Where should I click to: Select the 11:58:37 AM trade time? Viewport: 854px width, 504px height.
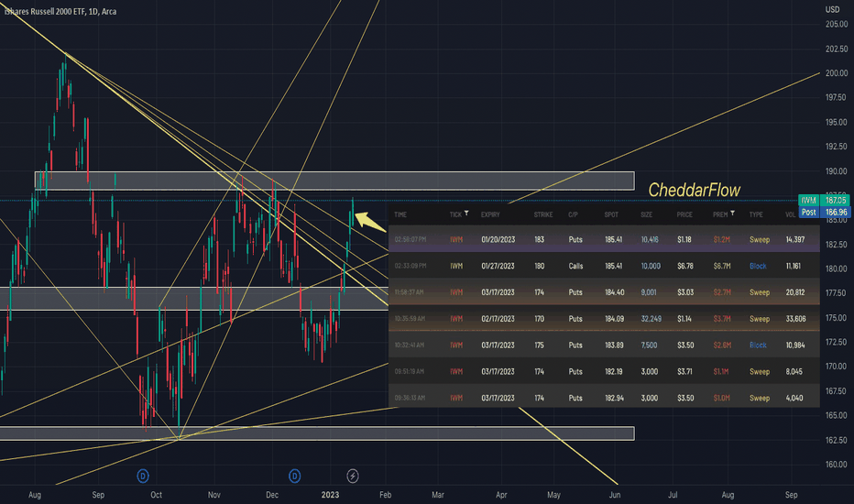coord(409,292)
